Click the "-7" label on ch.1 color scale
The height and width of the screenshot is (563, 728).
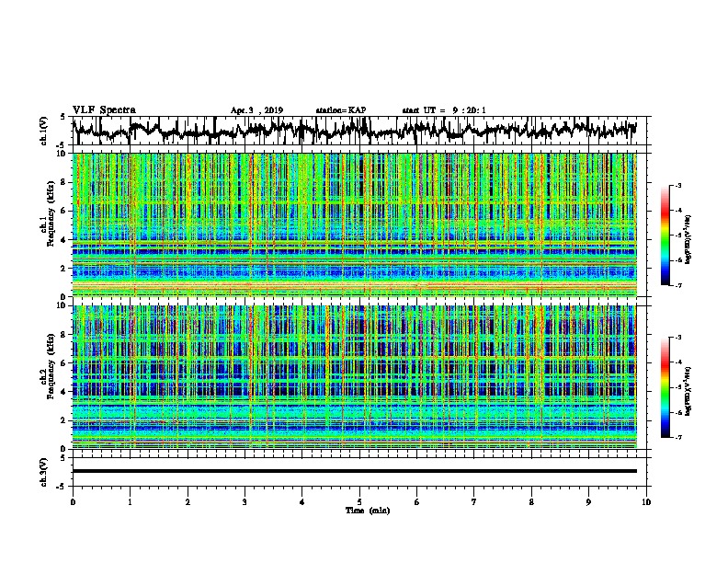tap(677, 285)
